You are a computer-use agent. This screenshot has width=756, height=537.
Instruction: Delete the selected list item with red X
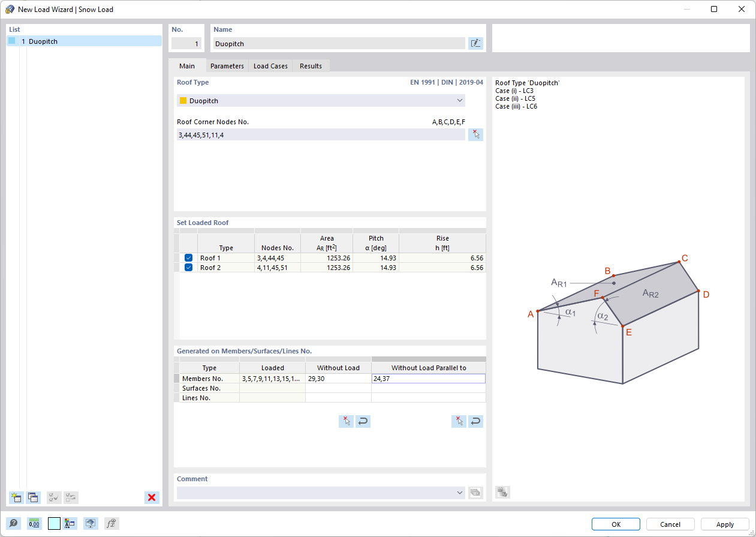[x=152, y=497]
